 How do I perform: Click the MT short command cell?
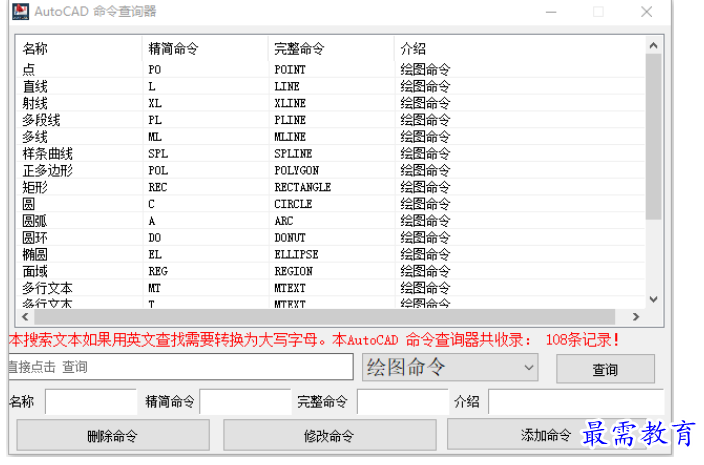click(x=154, y=288)
